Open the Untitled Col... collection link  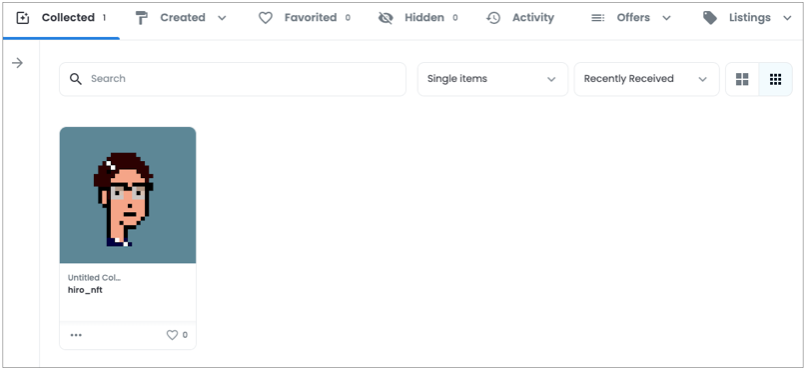point(94,278)
